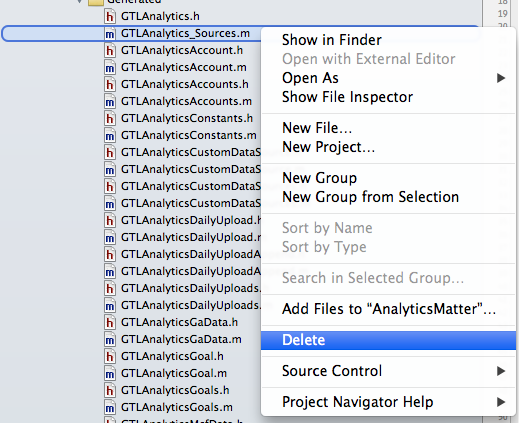This screenshot has height=423, width=519.
Task: Select GTLAnalyticsConstants.m in the file tree
Action: point(189,135)
